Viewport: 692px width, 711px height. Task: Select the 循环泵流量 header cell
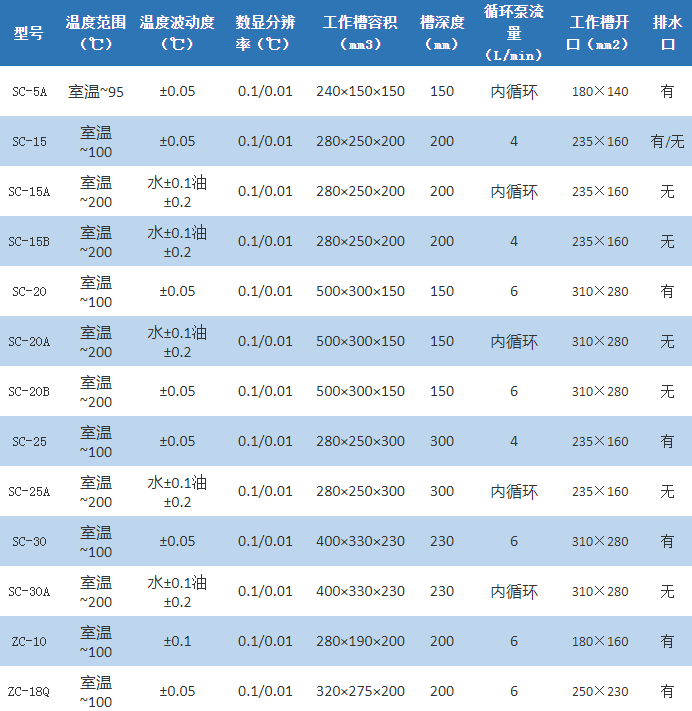514,33
